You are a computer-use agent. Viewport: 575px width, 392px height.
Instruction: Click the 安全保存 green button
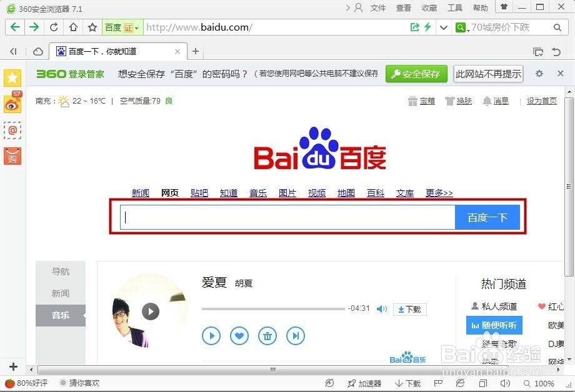pyautogui.click(x=416, y=74)
